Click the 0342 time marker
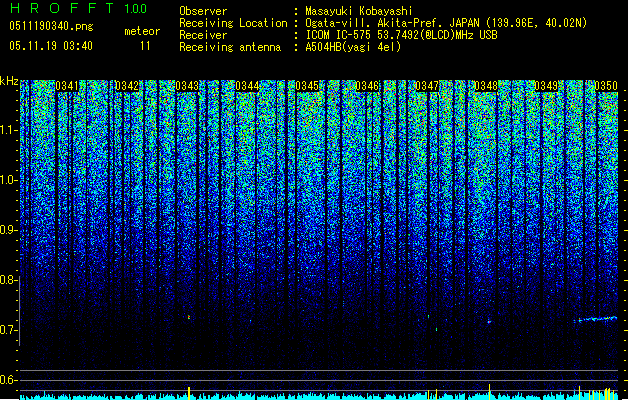 [127, 86]
